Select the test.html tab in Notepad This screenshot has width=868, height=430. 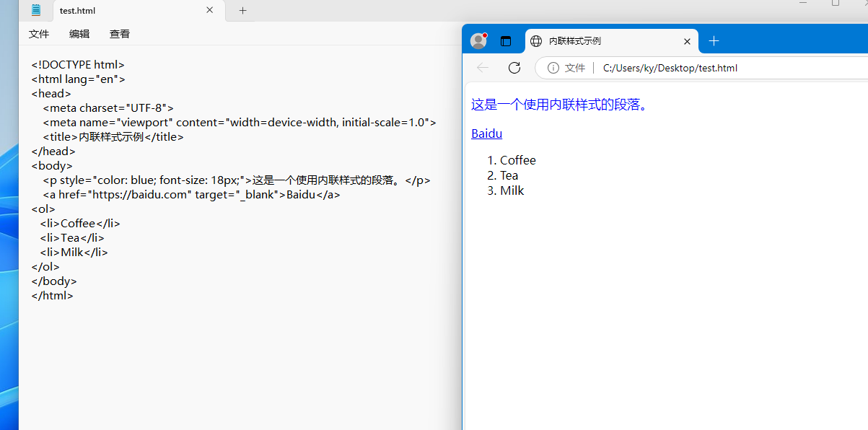[139, 11]
